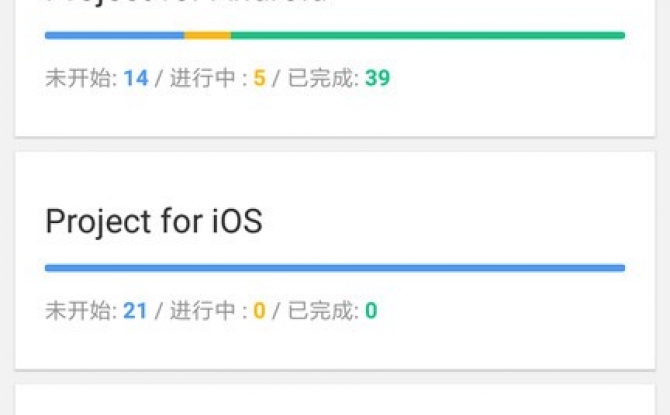Screen dimensions: 670x415
Task: Select the blue not-started count 21
Action: 135,311
